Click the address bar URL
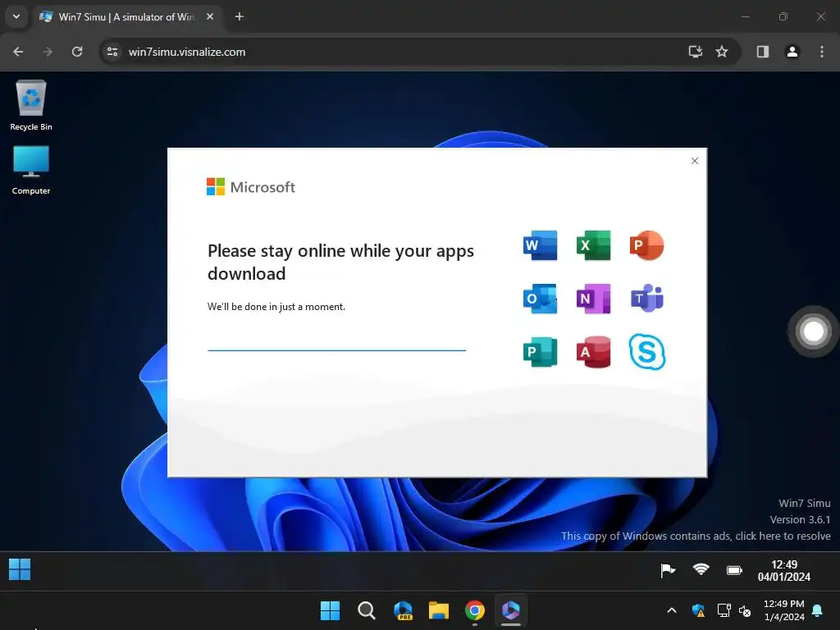Image resolution: width=840 pixels, height=630 pixels. point(187,52)
